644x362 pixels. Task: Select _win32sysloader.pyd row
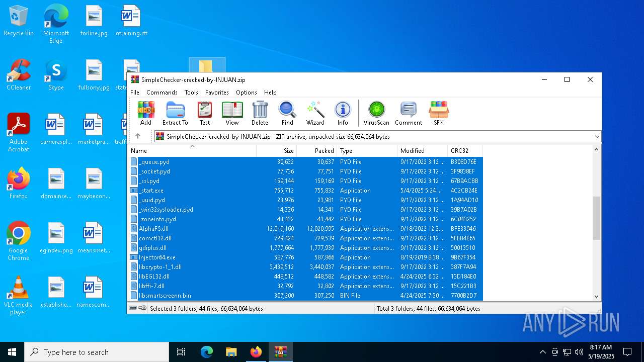[x=305, y=210]
